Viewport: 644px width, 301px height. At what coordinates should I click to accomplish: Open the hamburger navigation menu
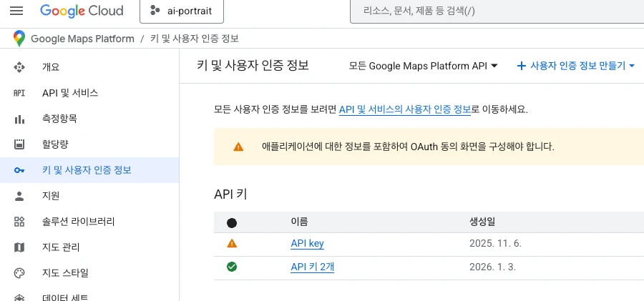pyautogui.click(x=17, y=11)
